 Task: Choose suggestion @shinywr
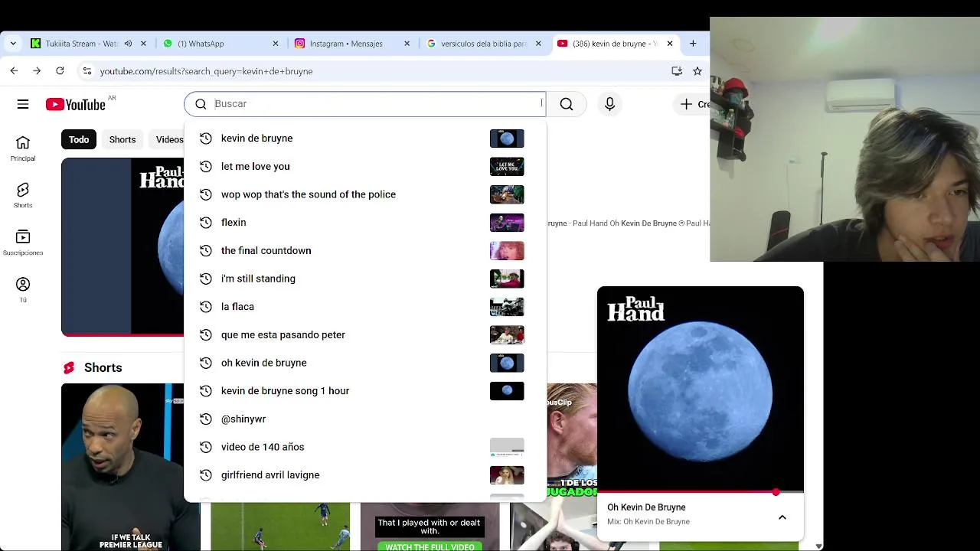pos(364,419)
